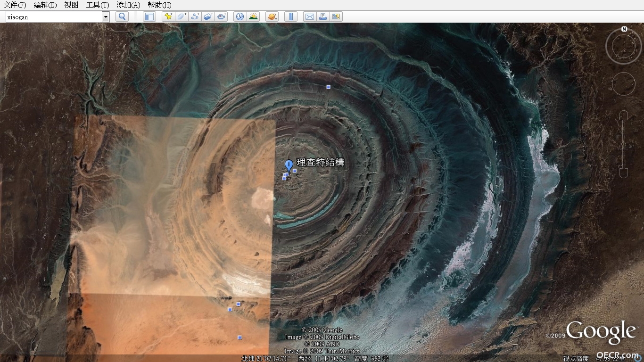Image resolution: width=644 pixels, height=362 pixels.
Task: Click the blue 理查特結構 placemark pin
Action: (289, 166)
